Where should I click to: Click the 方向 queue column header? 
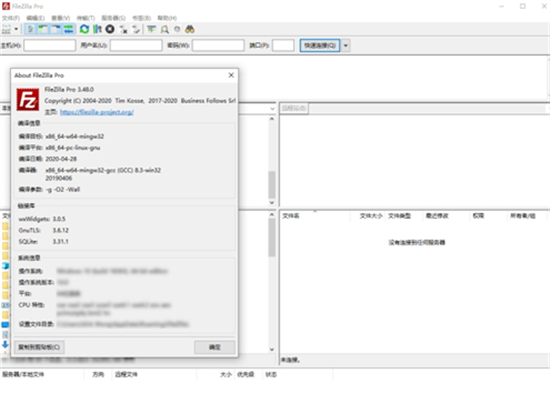[x=98, y=374]
